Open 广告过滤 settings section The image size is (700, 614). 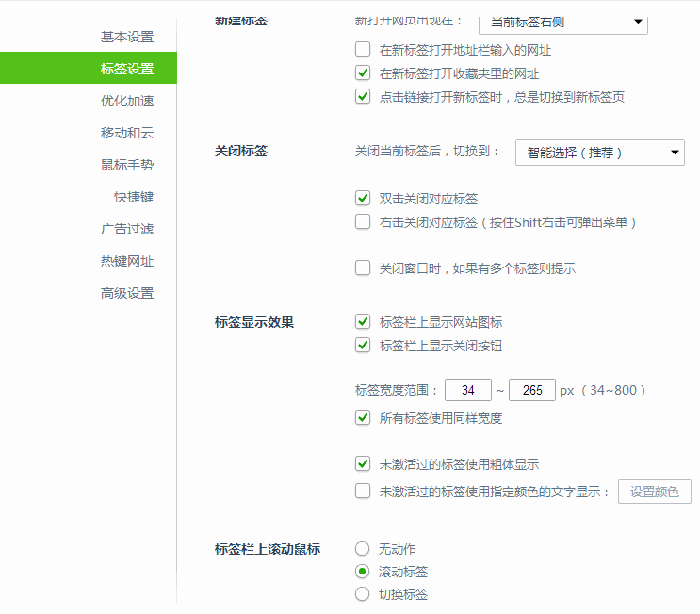coord(127,229)
